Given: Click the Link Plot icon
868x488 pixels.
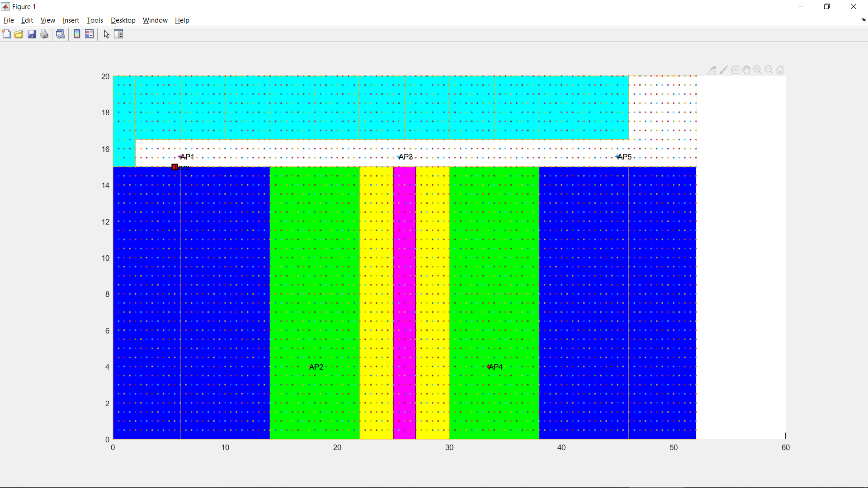Looking at the screenshot, I should (61, 34).
